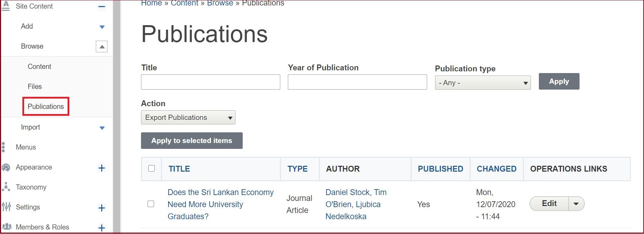
Task: Open Files under Browse
Action: tap(35, 87)
